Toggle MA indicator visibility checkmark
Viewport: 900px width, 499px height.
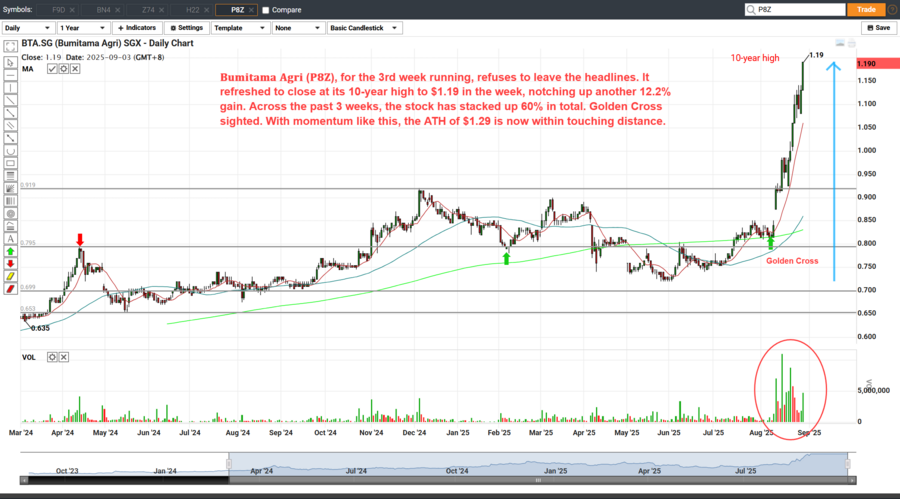[x=52, y=69]
